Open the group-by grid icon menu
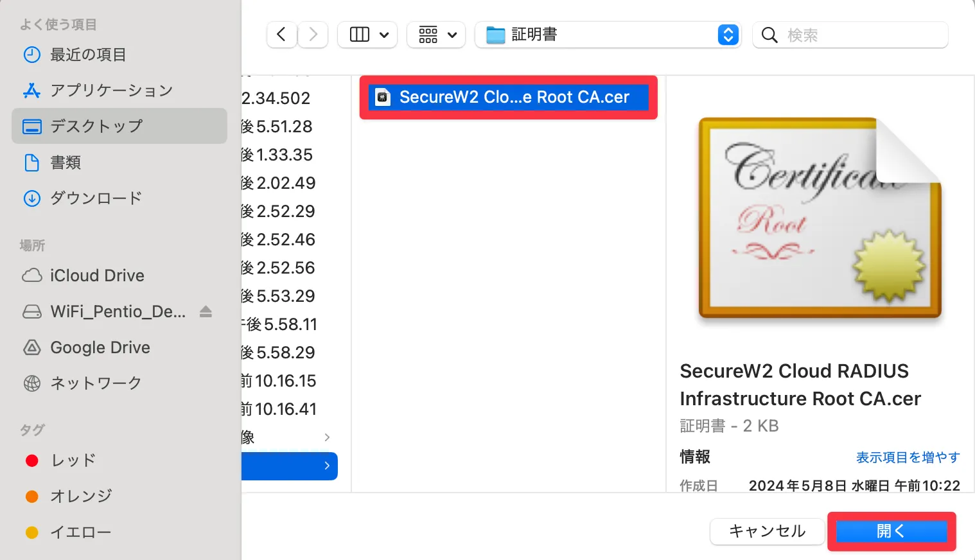This screenshot has width=975, height=560. coord(436,35)
